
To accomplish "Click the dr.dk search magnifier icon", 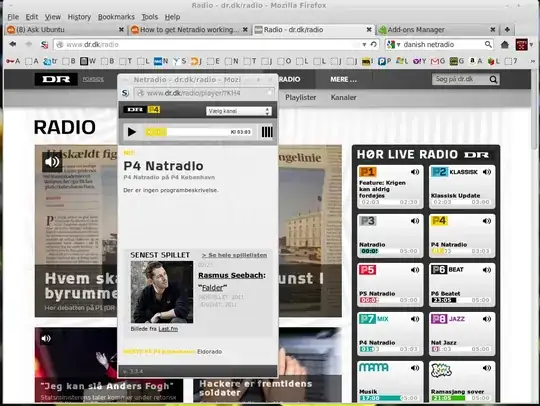I will pos(493,80).
